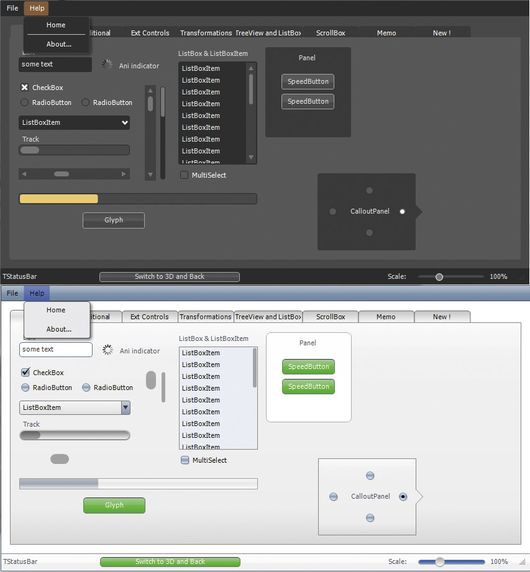
Task: Click top SpeedButton in dark Panel
Action: [308, 82]
